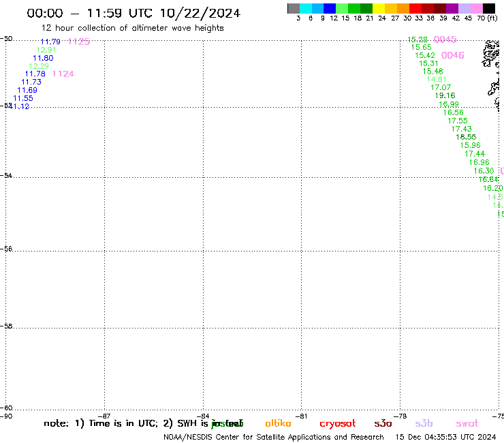
Task: Click the pink time stamp 1124
Action: (x=63, y=74)
